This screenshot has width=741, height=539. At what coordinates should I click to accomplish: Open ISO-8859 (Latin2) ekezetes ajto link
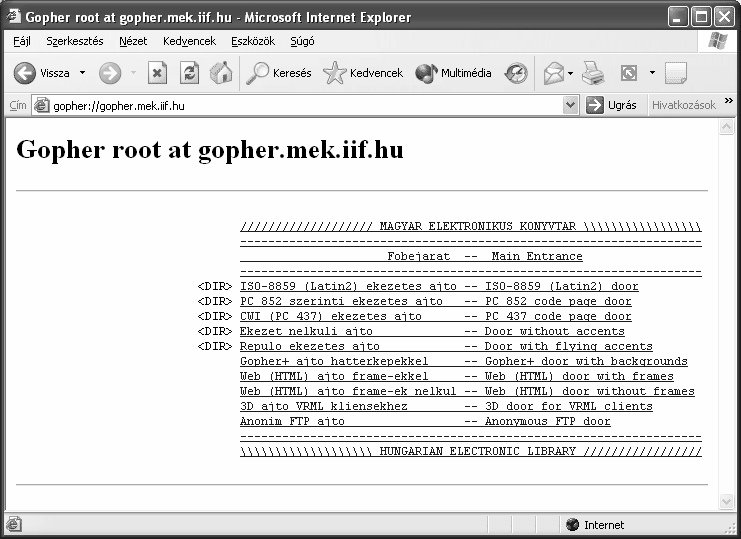(439, 286)
